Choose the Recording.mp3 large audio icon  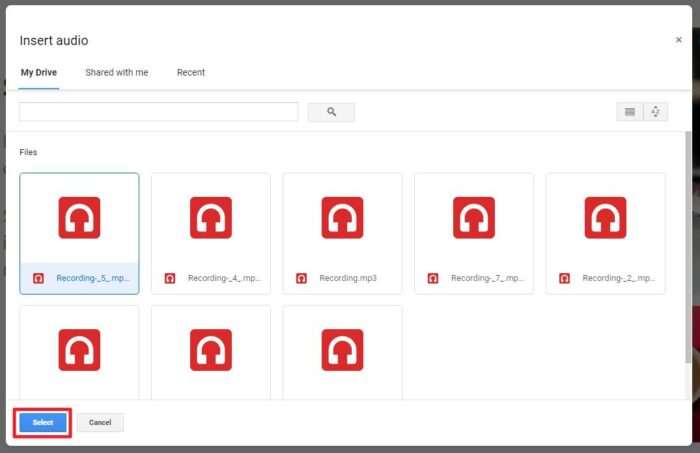(342, 217)
